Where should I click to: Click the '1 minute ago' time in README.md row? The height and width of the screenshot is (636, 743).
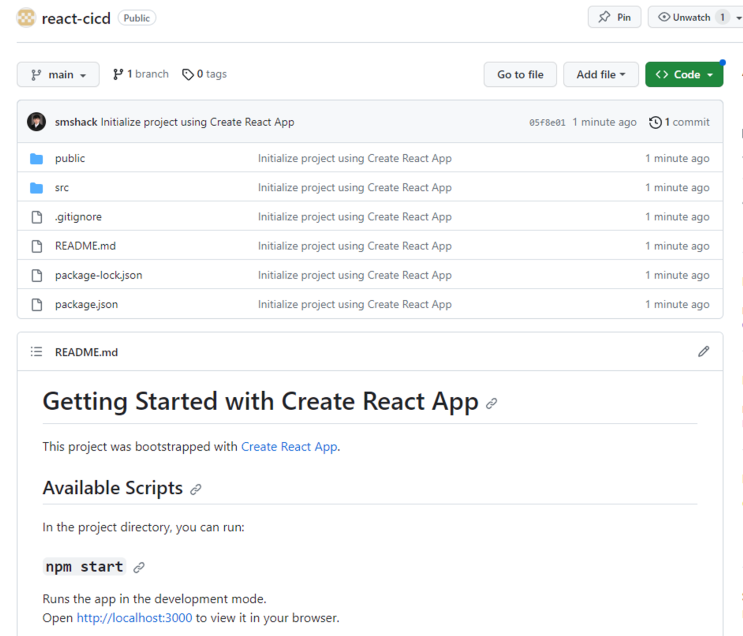[x=677, y=246]
